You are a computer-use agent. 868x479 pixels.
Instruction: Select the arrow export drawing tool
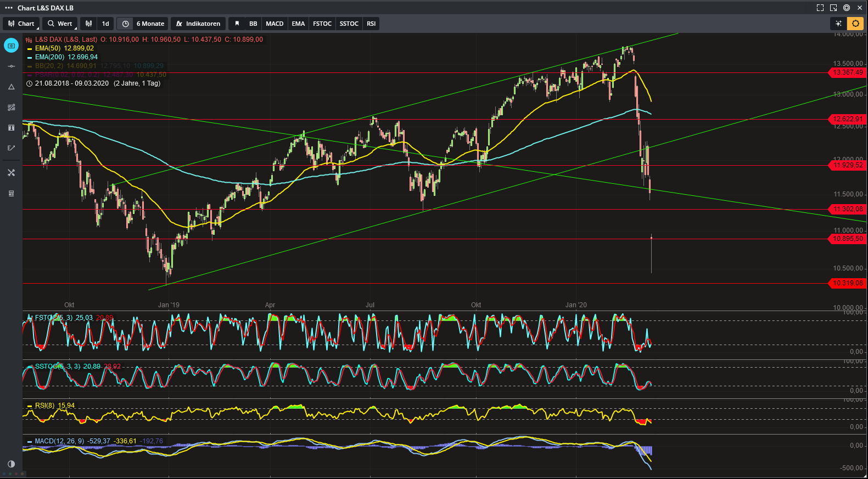[x=11, y=148]
